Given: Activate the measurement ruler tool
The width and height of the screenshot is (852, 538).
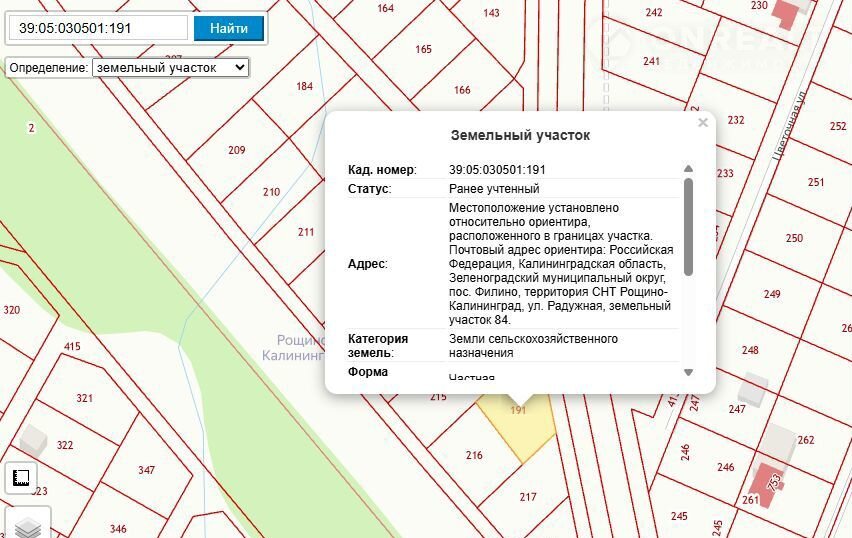Looking at the screenshot, I should pos(21,479).
